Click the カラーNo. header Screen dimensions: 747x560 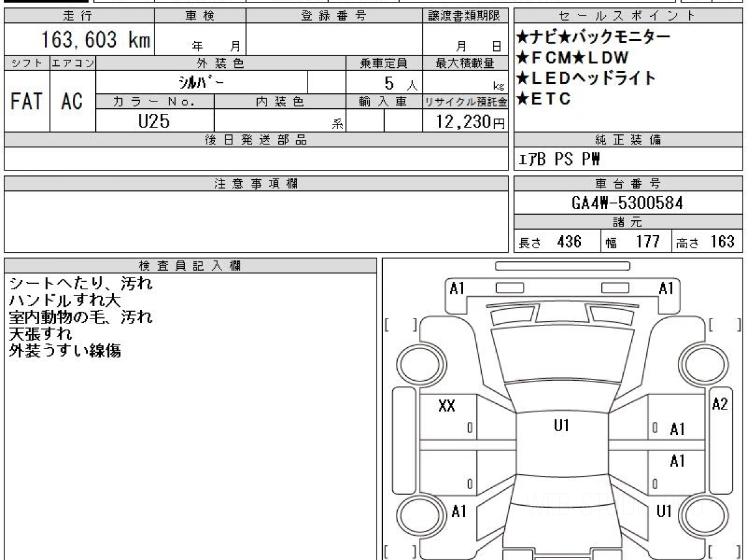[155, 101]
